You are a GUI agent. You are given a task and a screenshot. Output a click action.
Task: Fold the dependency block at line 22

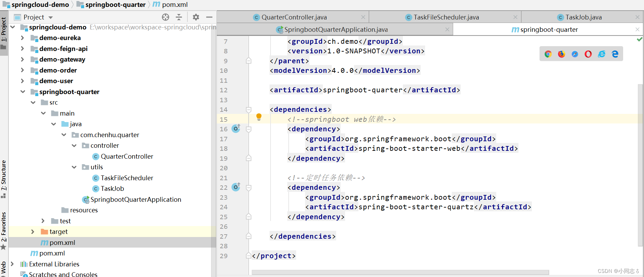[x=249, y=187]
